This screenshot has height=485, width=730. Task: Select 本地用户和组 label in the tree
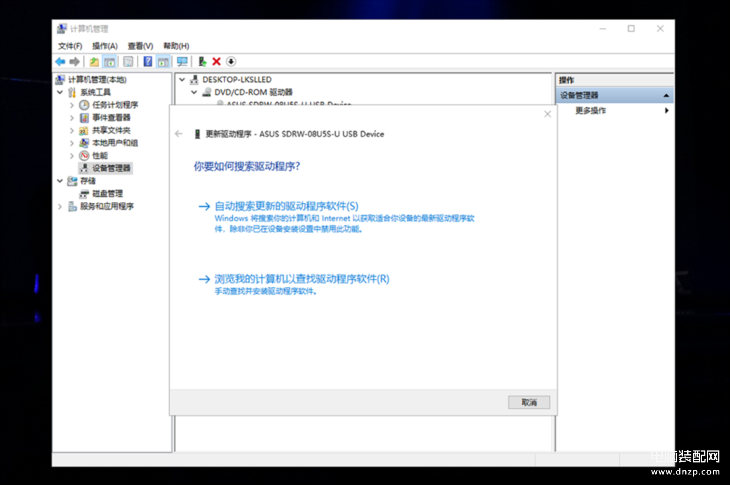point(115,143)
